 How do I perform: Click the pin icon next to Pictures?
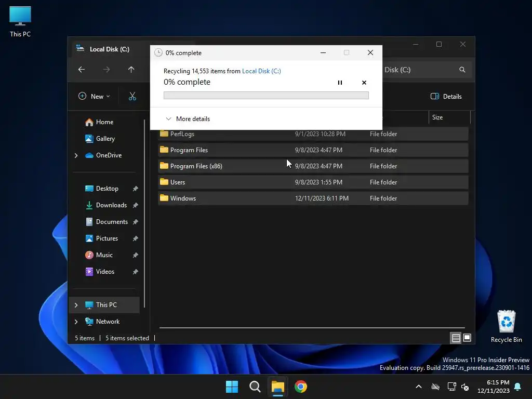click(135, 238)
